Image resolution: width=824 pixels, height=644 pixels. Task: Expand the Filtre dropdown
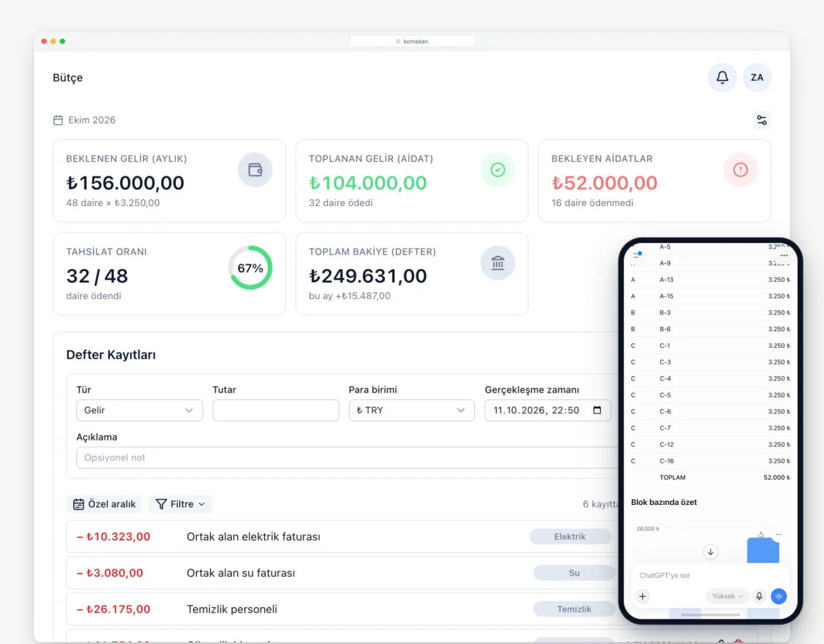point(181,504)
